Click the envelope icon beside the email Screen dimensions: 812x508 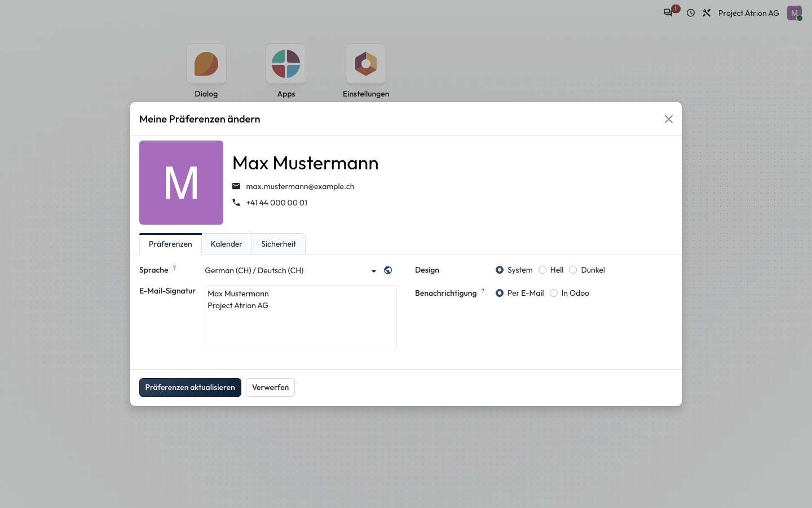coord(236,186)
